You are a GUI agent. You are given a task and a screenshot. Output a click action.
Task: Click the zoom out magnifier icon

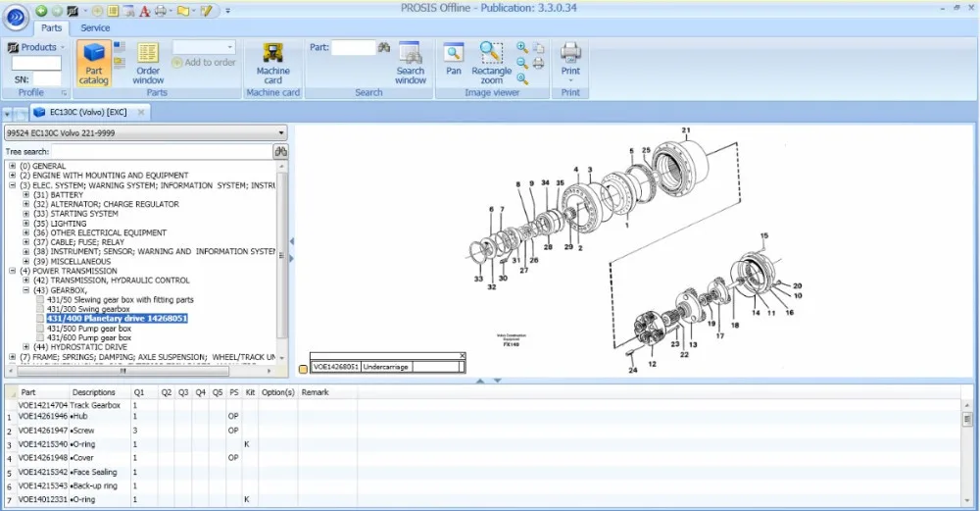522,63
